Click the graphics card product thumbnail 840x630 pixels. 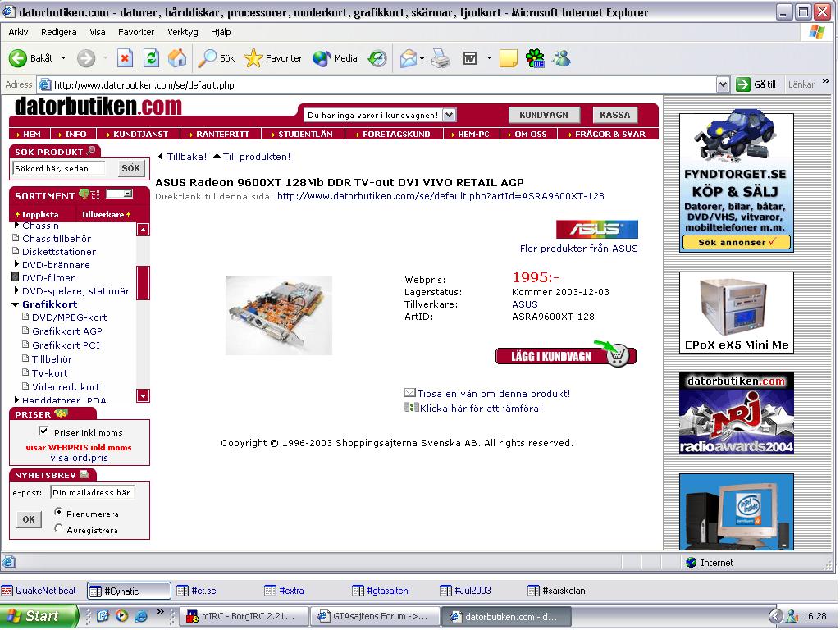click(279, 315)
